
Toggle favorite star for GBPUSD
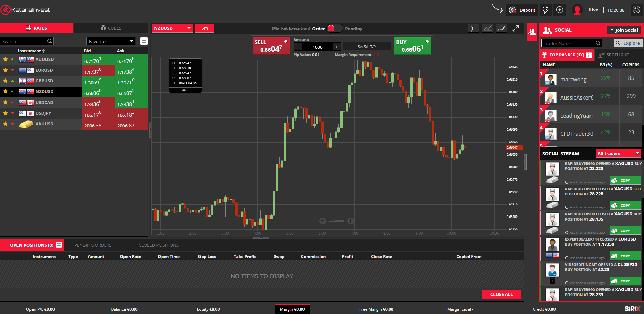[x=5, y=81]
